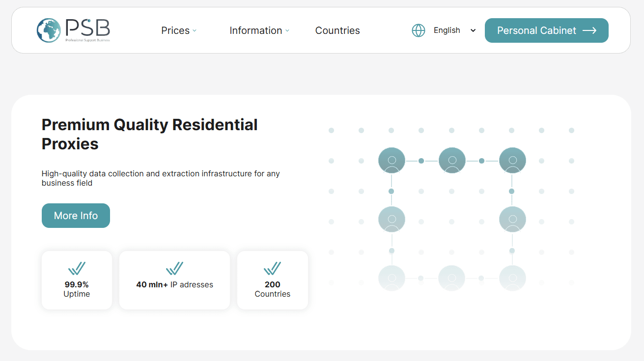Image resolution: width=644 pixels, height=361 pixels.
Task: Open the English language selector
Action: [x=454, y=30]
